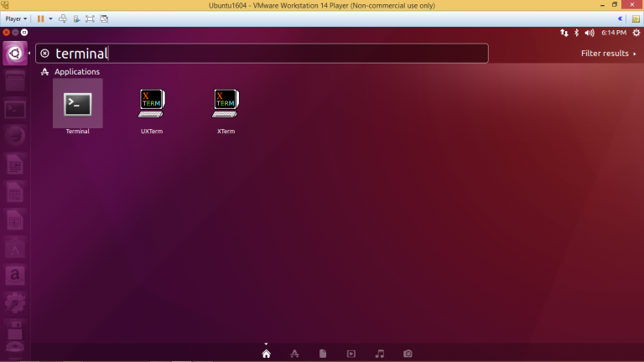Click the VMware removable devices toolbar icon
Screen dimensions: 644x362
76,19
